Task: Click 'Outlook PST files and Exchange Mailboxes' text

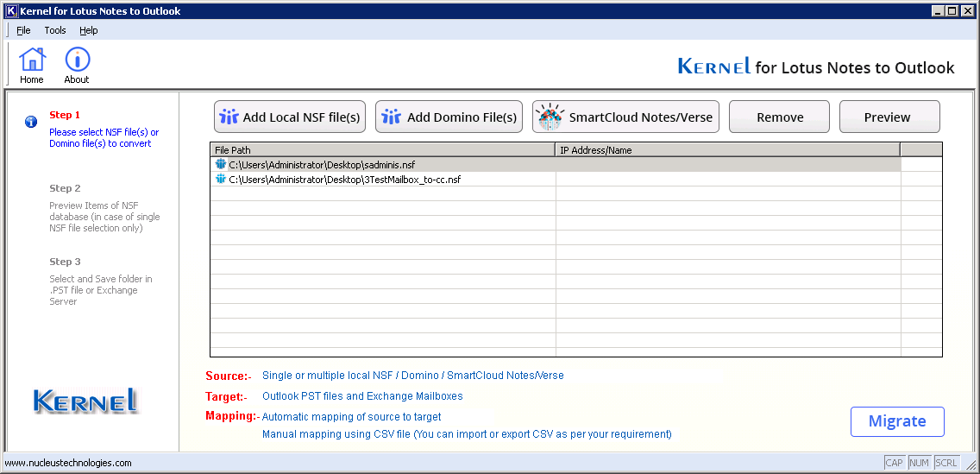Action: [362, 395]
